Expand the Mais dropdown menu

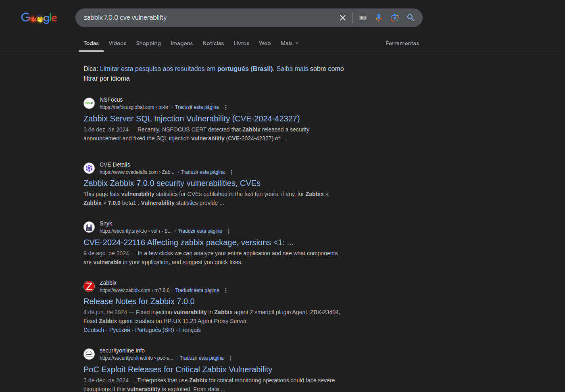tap(289, 43)
